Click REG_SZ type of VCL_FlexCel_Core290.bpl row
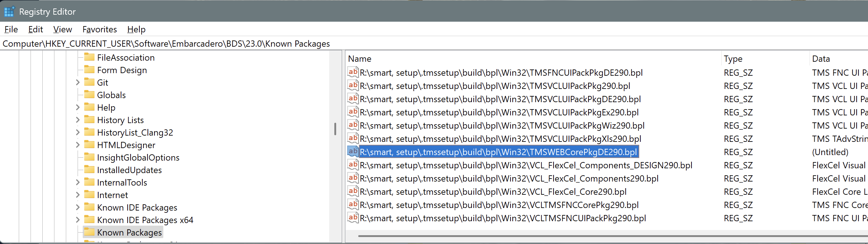The width and height of the screenshot is (868, 244). click(x=738, y=192)
